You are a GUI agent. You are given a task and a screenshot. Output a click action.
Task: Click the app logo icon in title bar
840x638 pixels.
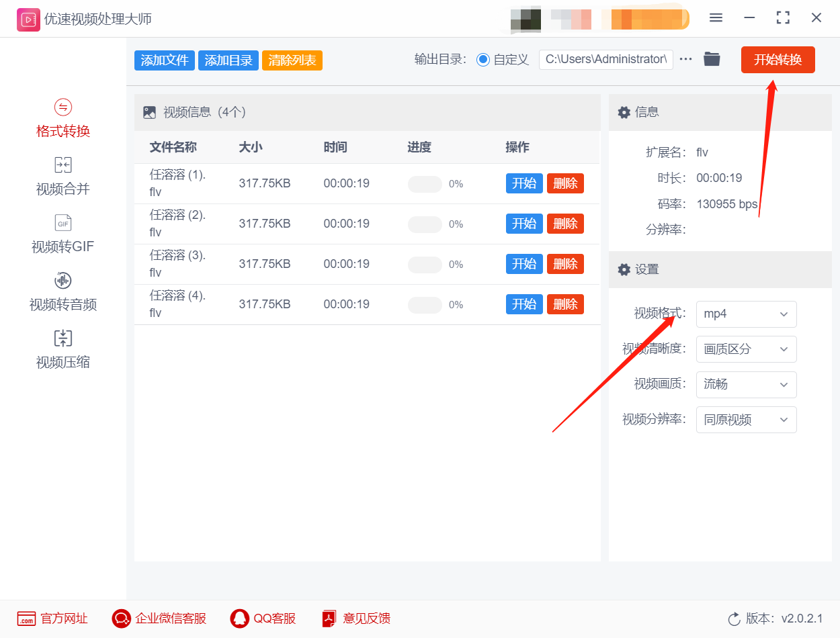[28, 19]
